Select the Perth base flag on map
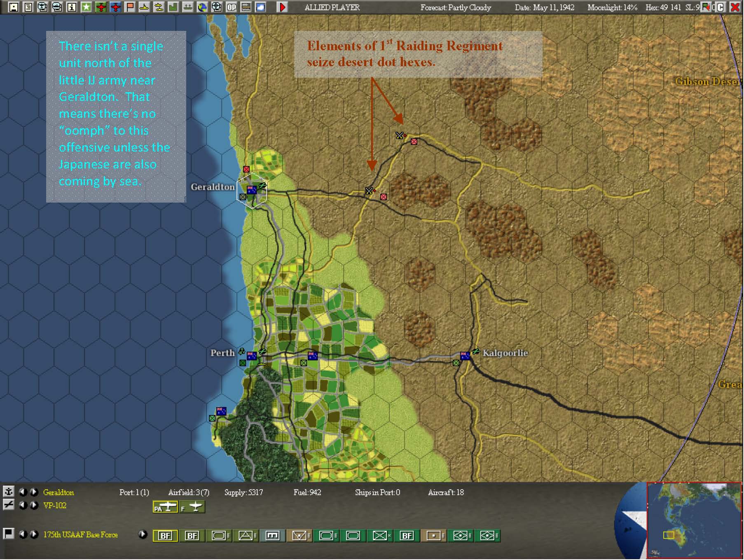This screenshot has width=744, height=560. click(252, 356)
